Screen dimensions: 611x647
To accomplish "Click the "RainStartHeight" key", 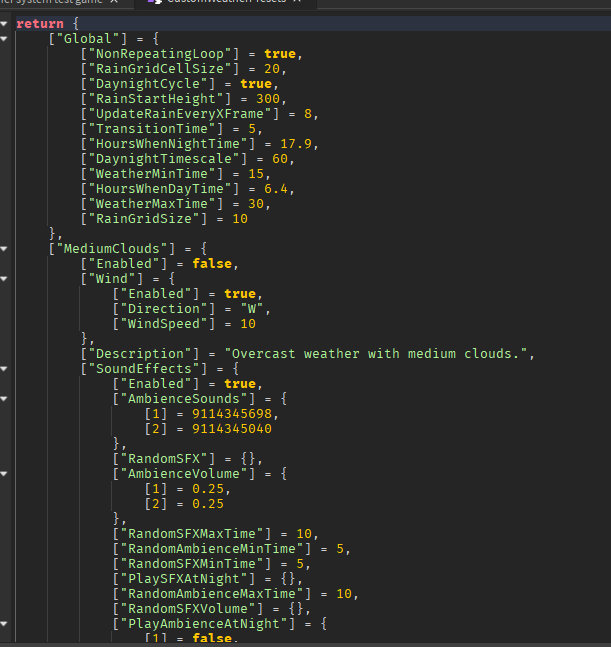I will click(x=156, y=99).
